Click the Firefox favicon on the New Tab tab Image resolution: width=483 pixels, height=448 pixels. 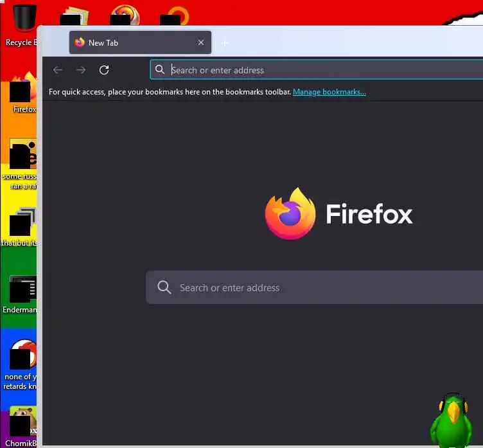tap(80, 42)
